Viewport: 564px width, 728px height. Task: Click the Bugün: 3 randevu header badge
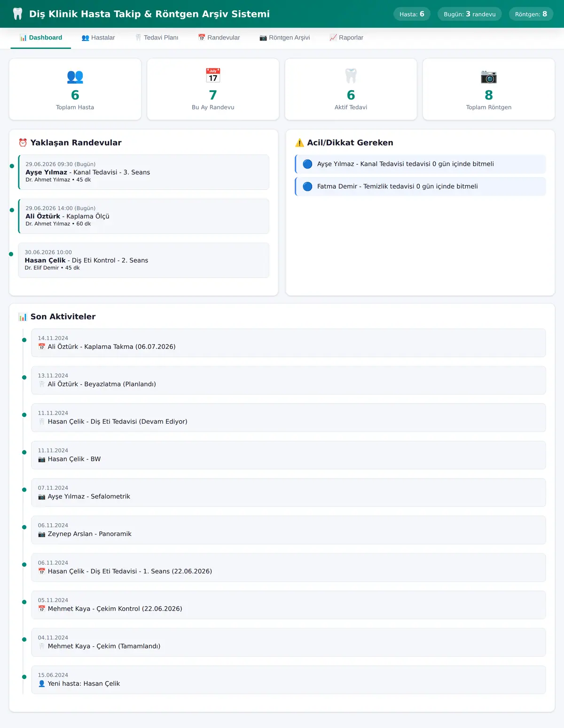[x=470, y=14]
